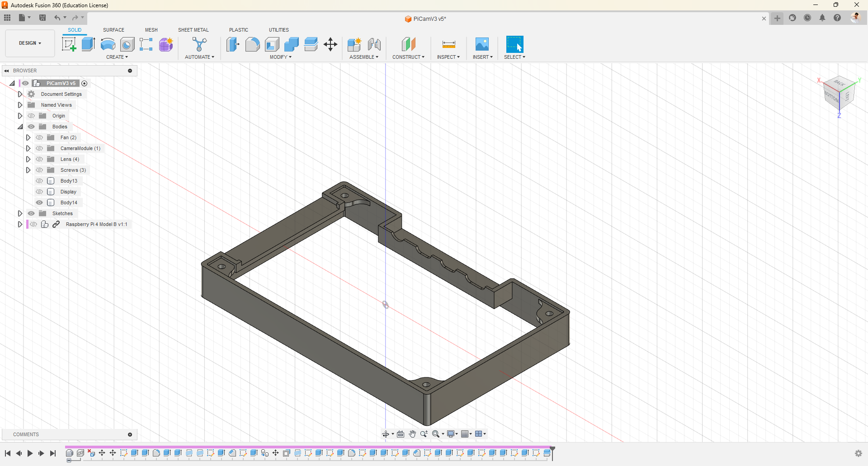Viewport: 868px width, 466px height.
Task: Choose the Hole tool
Action: tap(127, 44)
